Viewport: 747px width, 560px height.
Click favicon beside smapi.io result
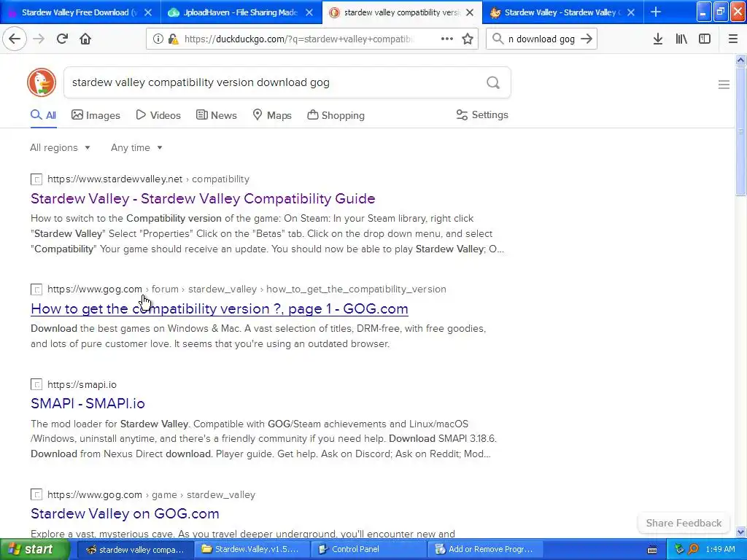36,385
